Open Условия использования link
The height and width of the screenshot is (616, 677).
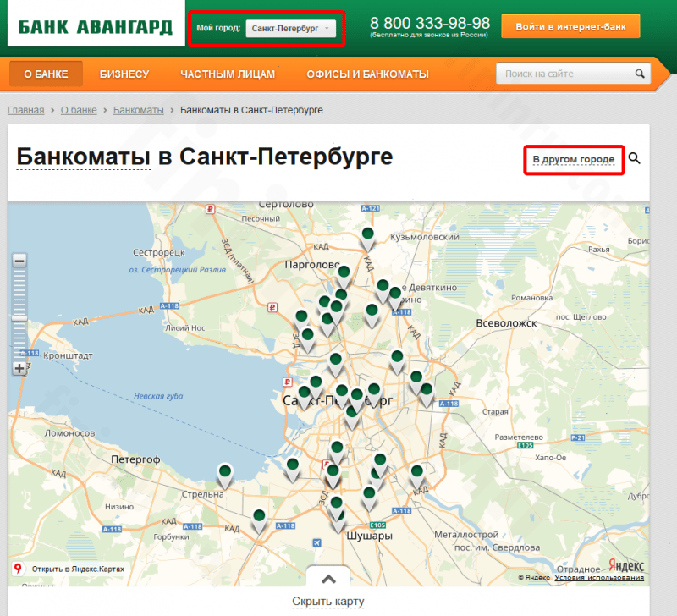[x=599, y=578]
